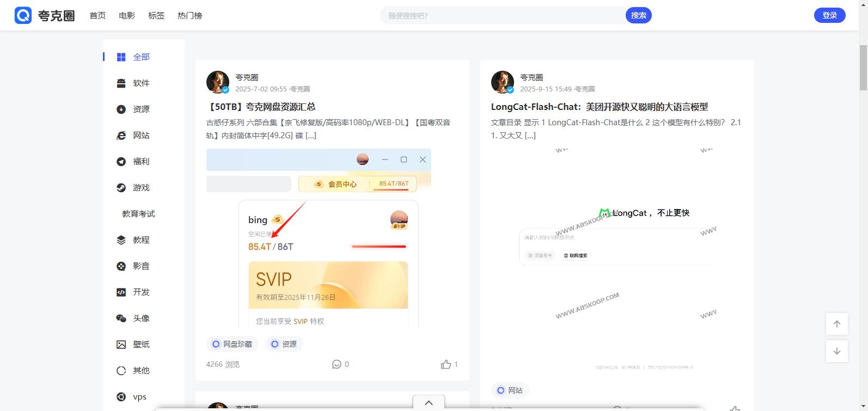Click the 开发 code icon in sidebar
868x411 pixels.
[x=121, y=292]
